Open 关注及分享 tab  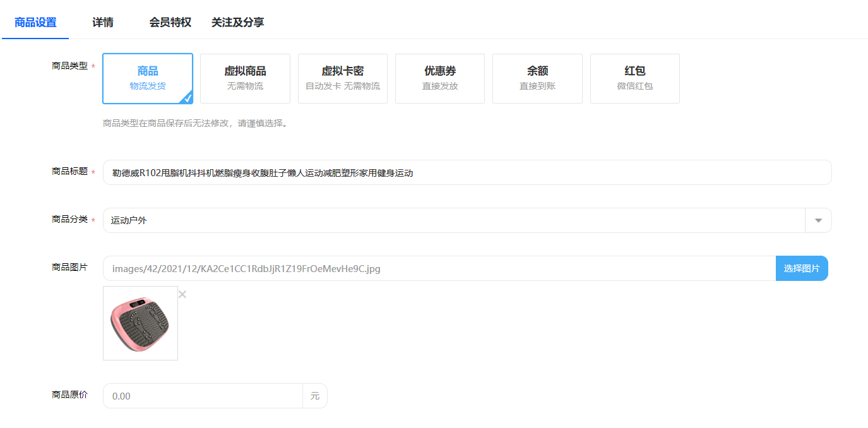[x=237, y=22]
